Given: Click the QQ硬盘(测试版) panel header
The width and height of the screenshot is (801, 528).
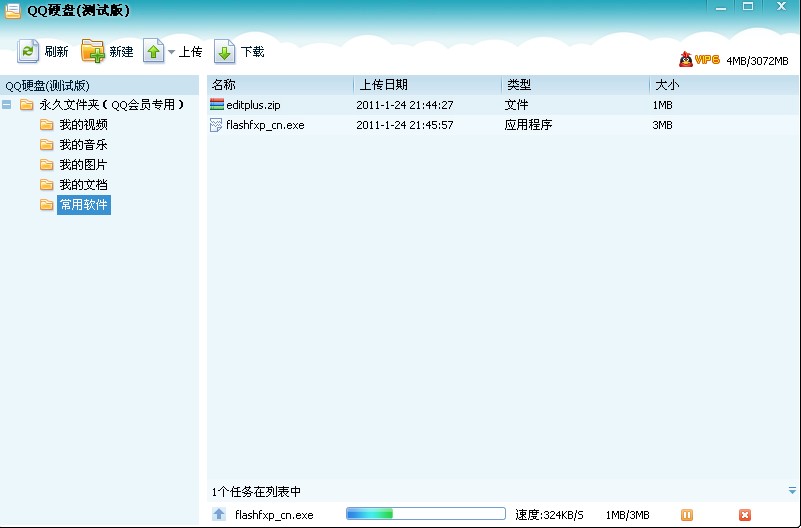Looking at the screenshot, I should 99,85.
